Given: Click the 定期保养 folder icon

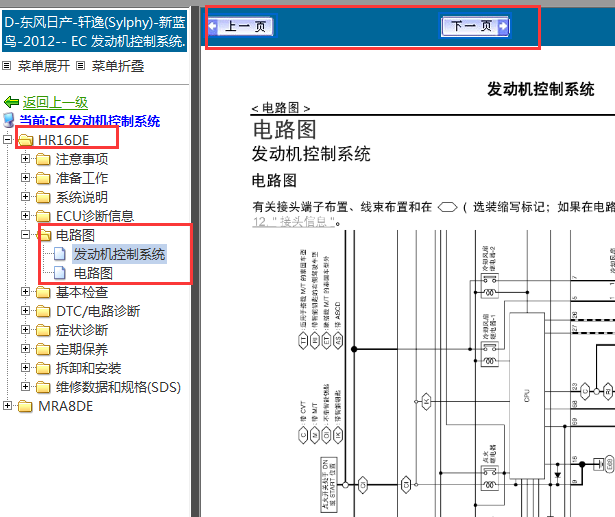Looking at the screenshot, I should pyautogui.click(x=43, y=349).
